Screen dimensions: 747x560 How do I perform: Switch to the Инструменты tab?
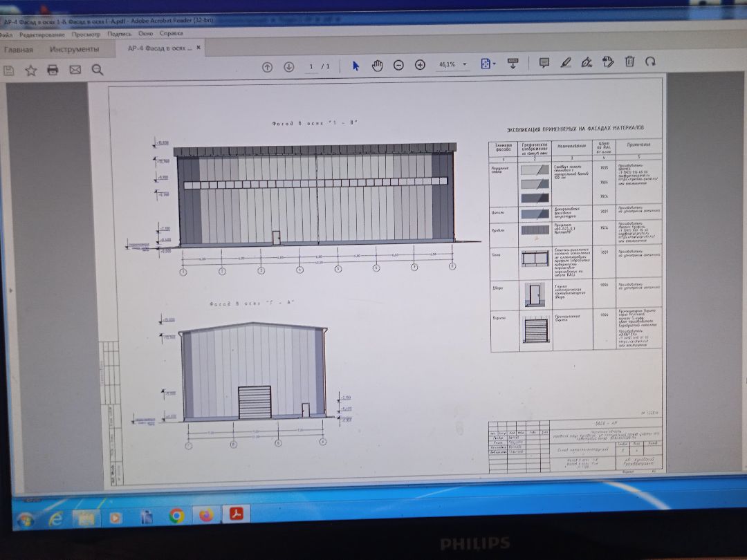[74, 50]
